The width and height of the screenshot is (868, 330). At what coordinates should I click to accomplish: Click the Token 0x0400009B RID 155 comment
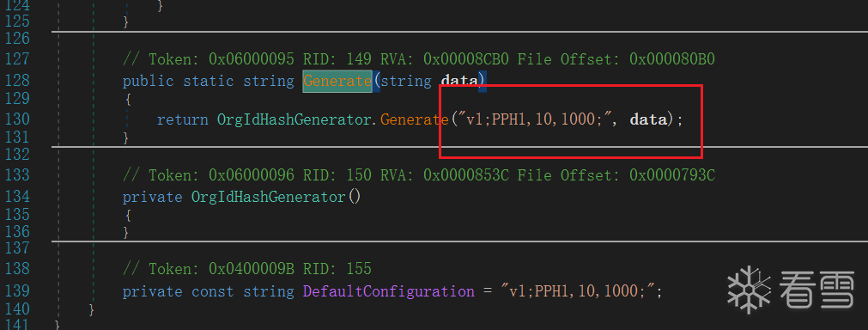click(247, 268)
